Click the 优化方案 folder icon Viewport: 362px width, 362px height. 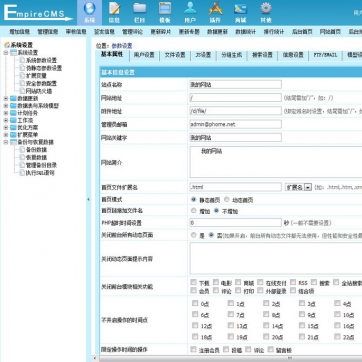(x=13, y=128)
